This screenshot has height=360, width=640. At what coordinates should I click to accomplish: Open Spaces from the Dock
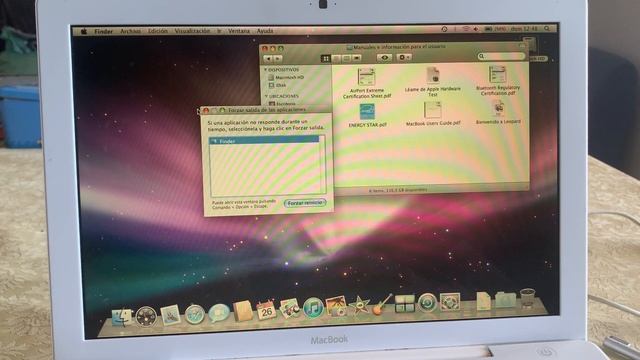[405, 304]
